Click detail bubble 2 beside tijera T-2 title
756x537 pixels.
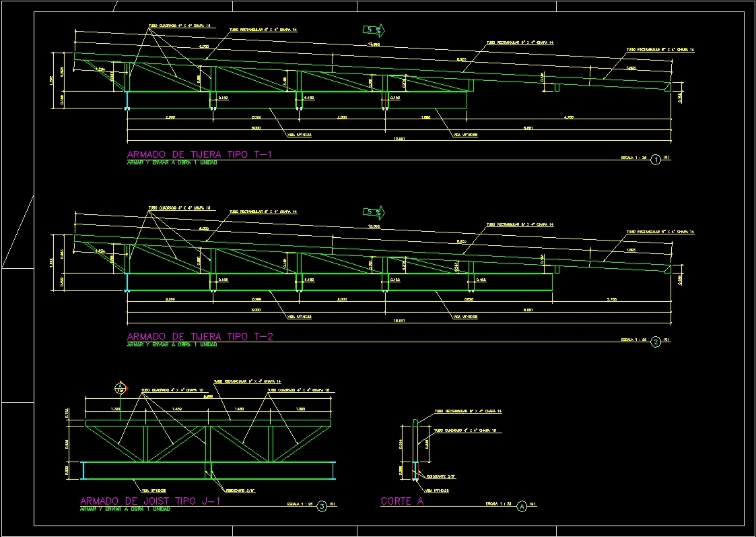654,342
